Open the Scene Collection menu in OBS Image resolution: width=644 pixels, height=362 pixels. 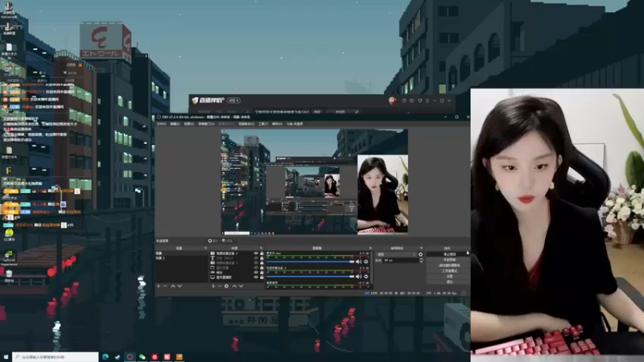tap(246, 124)
